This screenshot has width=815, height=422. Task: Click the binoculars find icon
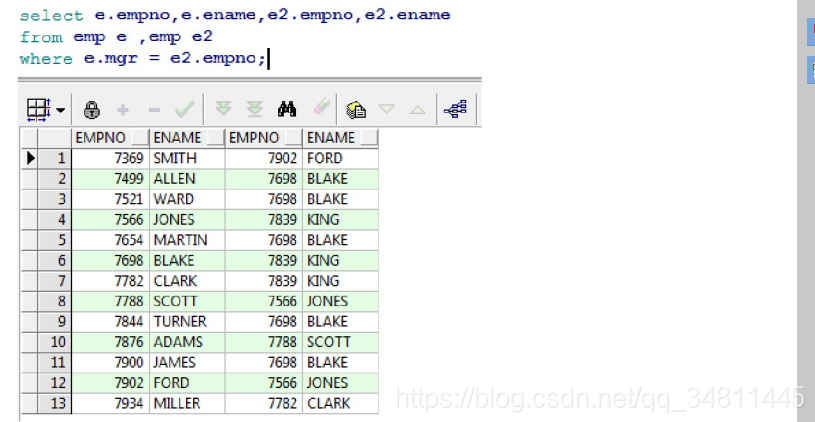pos(287,109)
